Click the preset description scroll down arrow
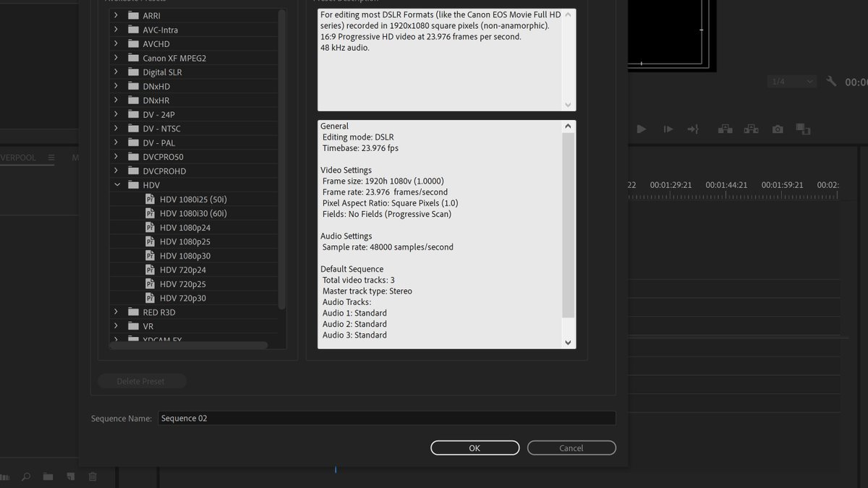The width and height of the screenshot is (868, 488). coord(568,104)
